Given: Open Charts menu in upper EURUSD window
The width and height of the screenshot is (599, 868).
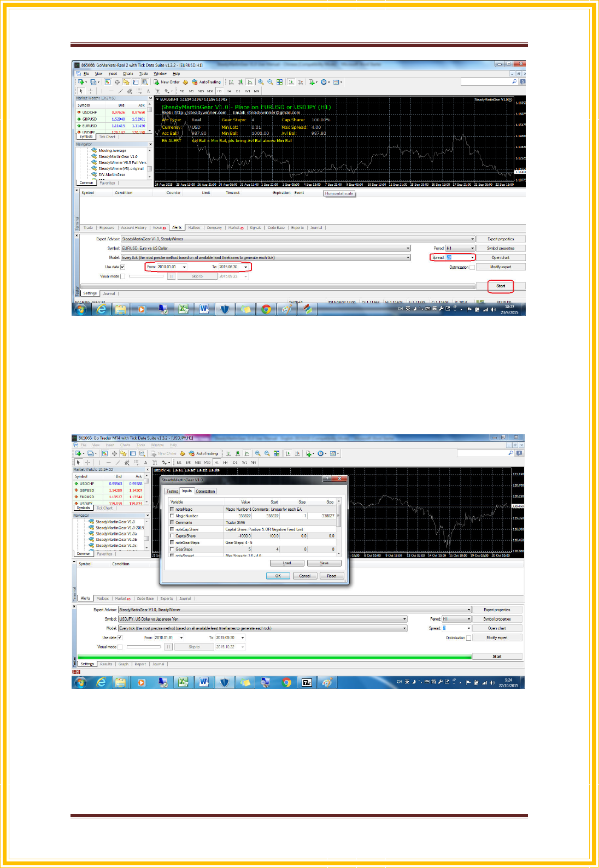Looking at the screenshot, I should (128, 73).
